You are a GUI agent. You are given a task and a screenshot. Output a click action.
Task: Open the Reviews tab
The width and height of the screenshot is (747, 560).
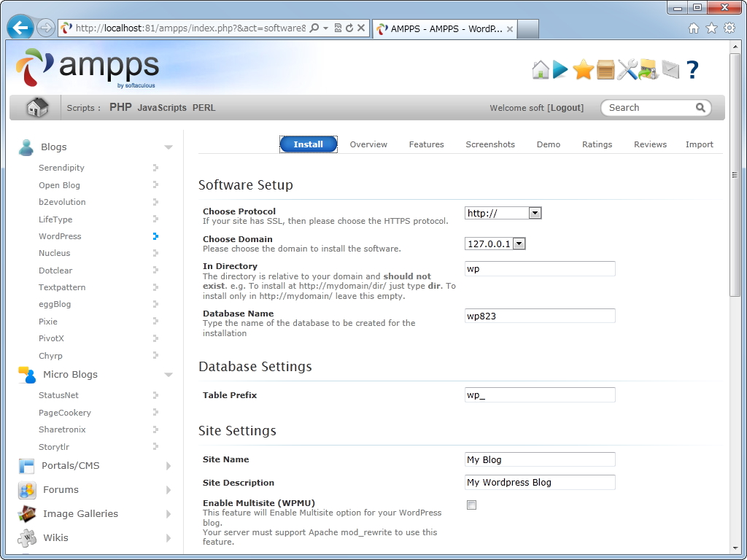coord(650,144)
